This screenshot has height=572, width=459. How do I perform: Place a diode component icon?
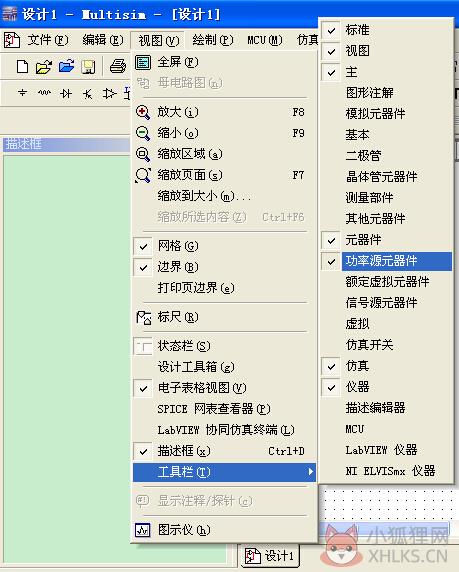point(66,94)
